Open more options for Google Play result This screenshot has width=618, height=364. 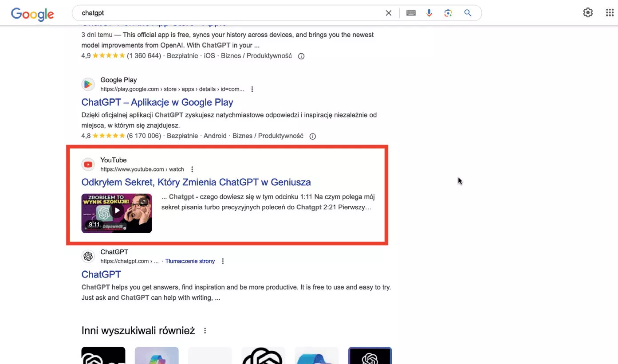(x=252, y=89)
